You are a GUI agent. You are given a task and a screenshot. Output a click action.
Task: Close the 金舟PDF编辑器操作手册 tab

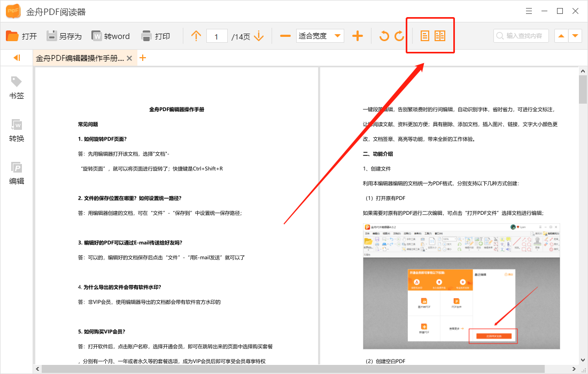129,58
